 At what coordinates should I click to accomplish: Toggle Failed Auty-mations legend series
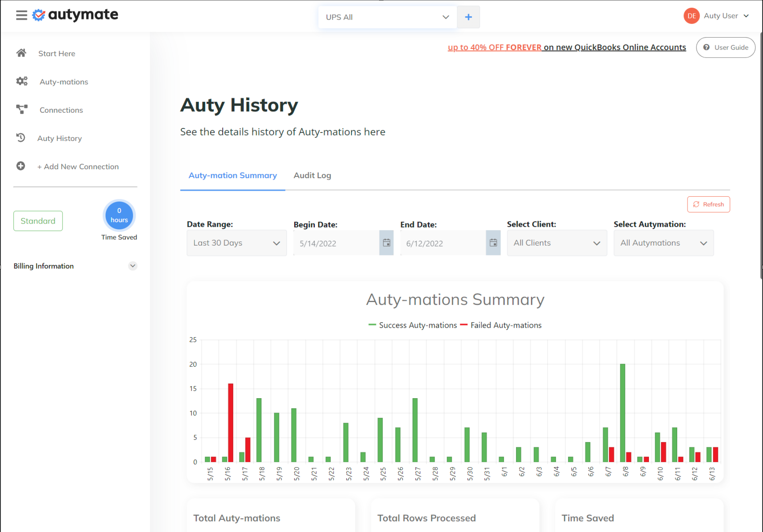point(501,325)
